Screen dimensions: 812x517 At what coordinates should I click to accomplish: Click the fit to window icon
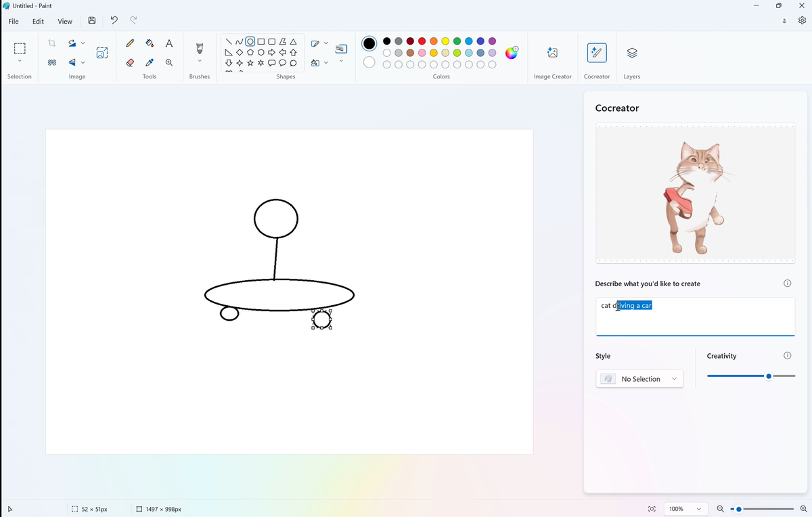click(x=652, y=509)
